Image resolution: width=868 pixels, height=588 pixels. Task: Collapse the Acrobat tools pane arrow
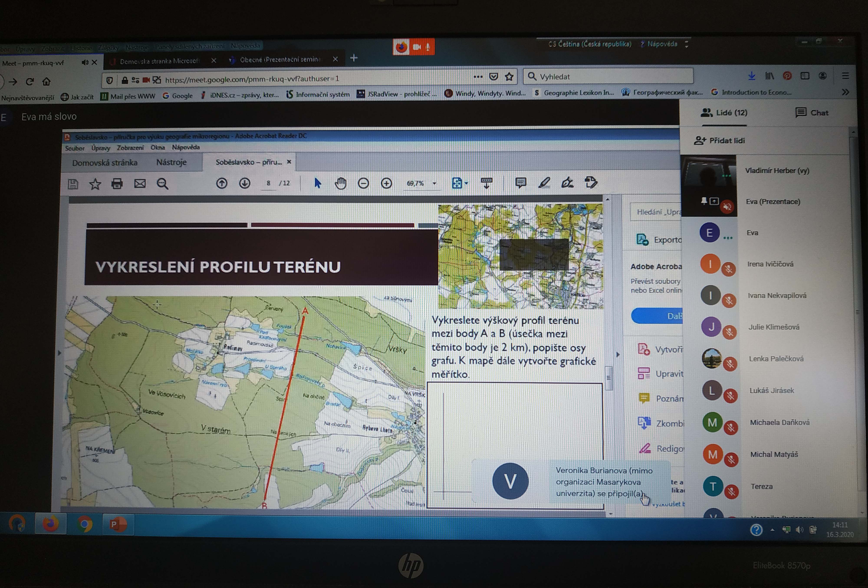pos(618,354)
